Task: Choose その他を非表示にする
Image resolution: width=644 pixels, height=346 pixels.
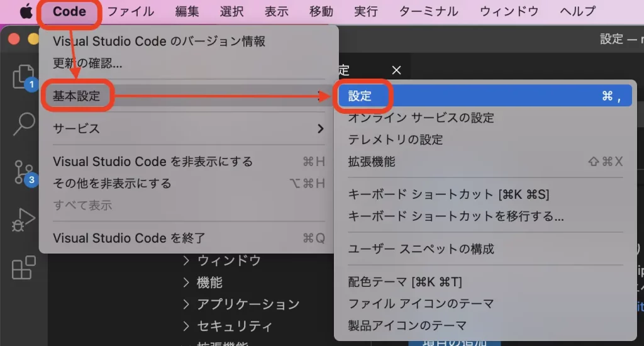Action: [189, 183]
